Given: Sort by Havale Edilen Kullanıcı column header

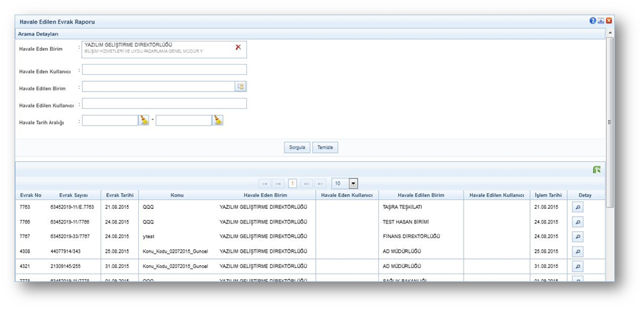Looking at the screenshot, I should click(x=497, y=195).
